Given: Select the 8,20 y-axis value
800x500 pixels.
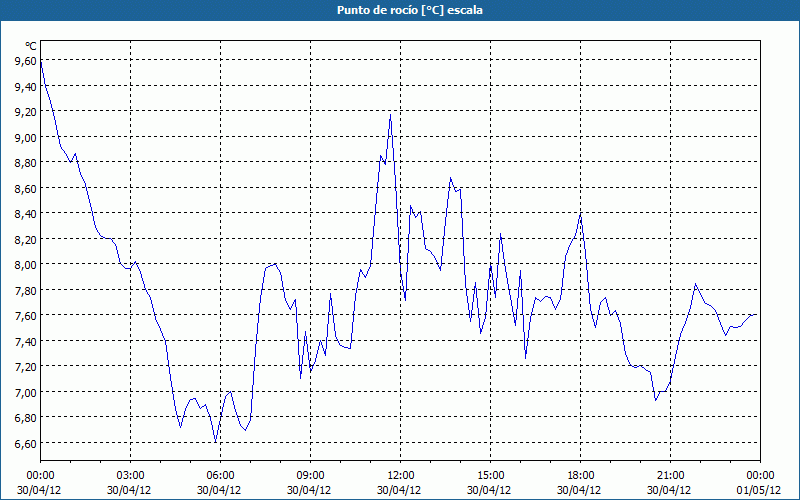Looking at the screenshot, I should 26,239.
